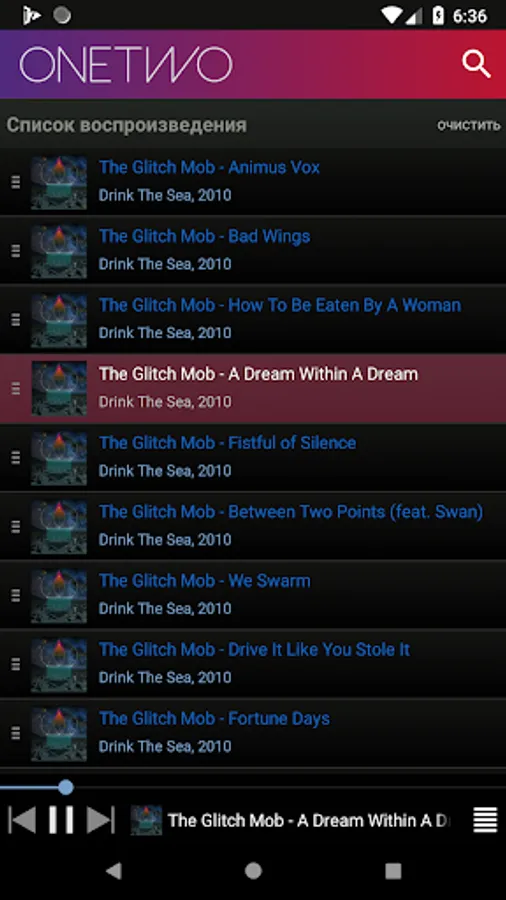Tap the drag handle beside We Swarm
This screenshot has width=506, height=900.
point(15,595)
